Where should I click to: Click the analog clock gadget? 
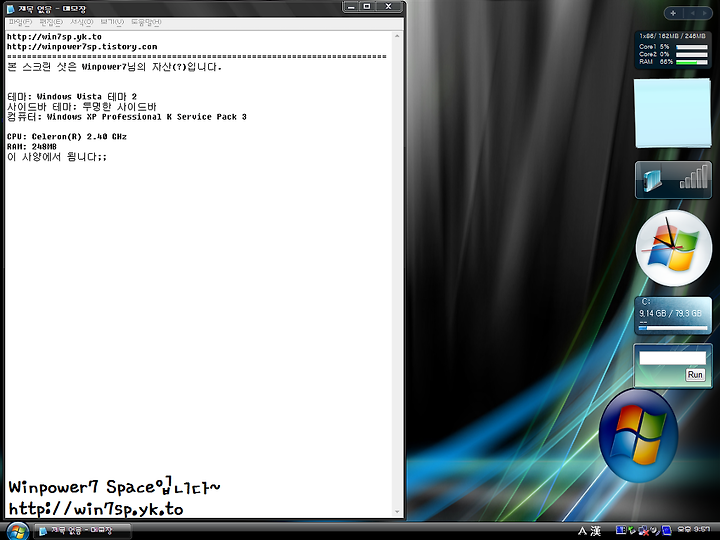(674, 248)
